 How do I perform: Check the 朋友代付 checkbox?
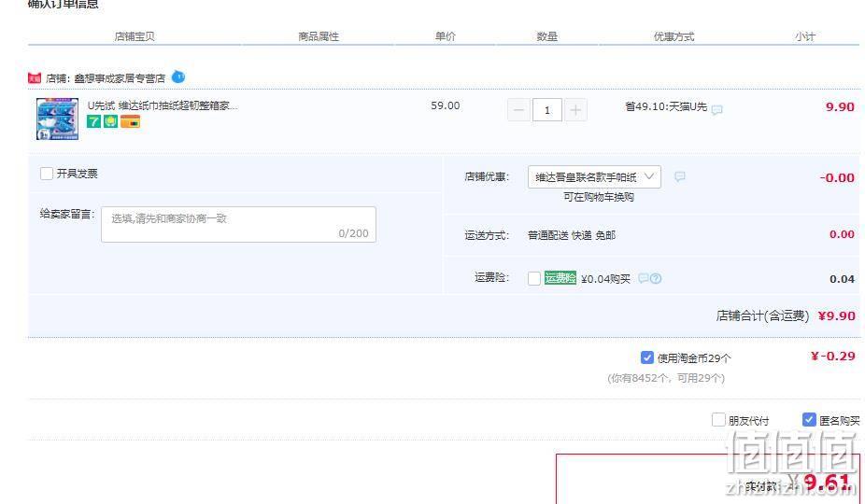point(718,420)
